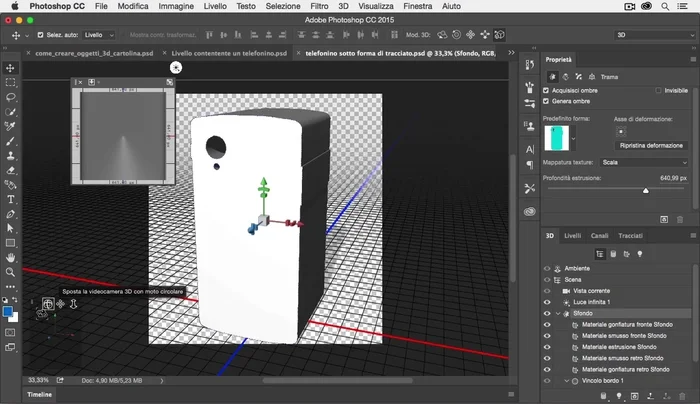Hide Luce infinita 1 visibility eye
Viewport: 700px width, 404px height.
click(547, 302)
